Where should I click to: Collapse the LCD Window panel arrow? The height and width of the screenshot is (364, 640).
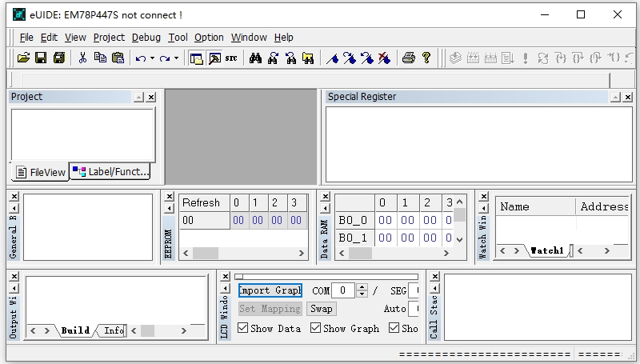(225, 289)
